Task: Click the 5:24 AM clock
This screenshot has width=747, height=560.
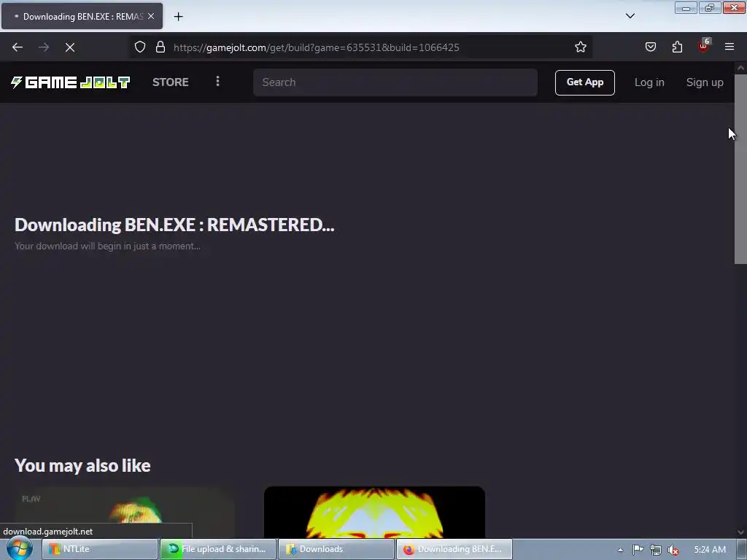Action: [x=710, y=550]
